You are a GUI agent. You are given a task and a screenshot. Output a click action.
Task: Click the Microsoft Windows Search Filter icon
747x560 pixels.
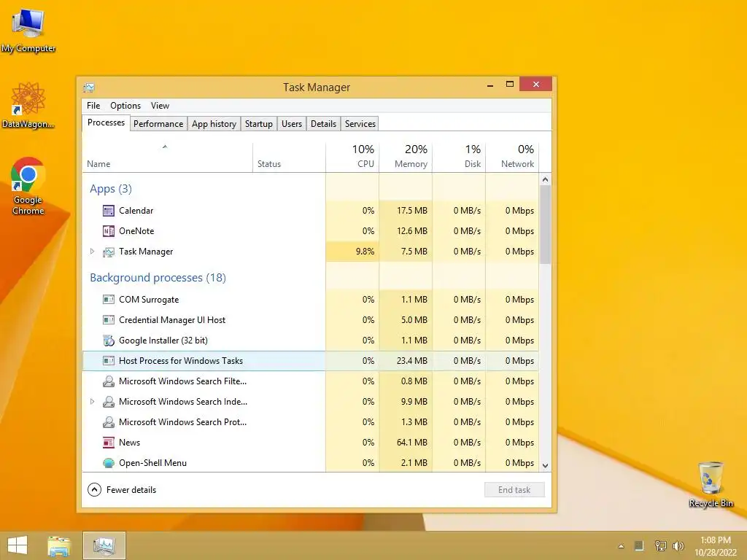(109, 381)
